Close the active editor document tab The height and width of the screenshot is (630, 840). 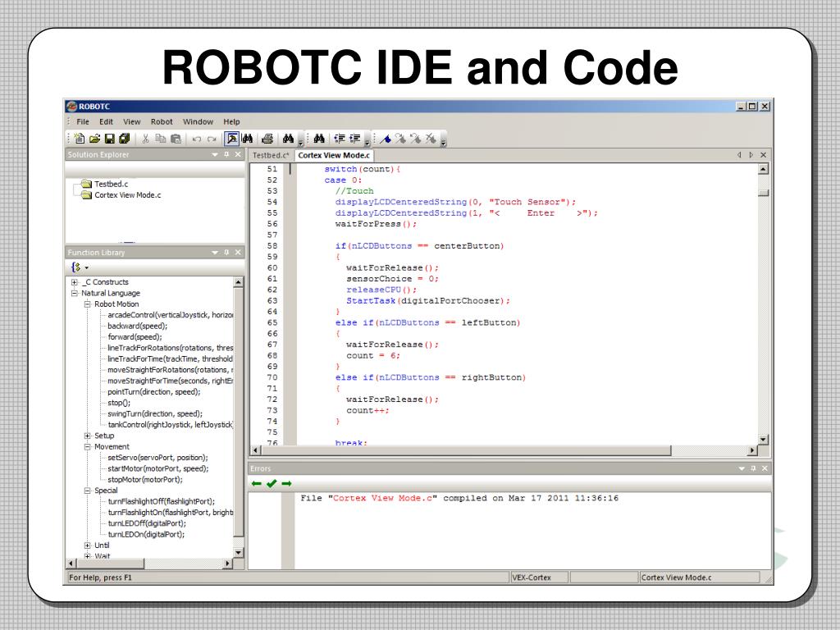(764, 155)
